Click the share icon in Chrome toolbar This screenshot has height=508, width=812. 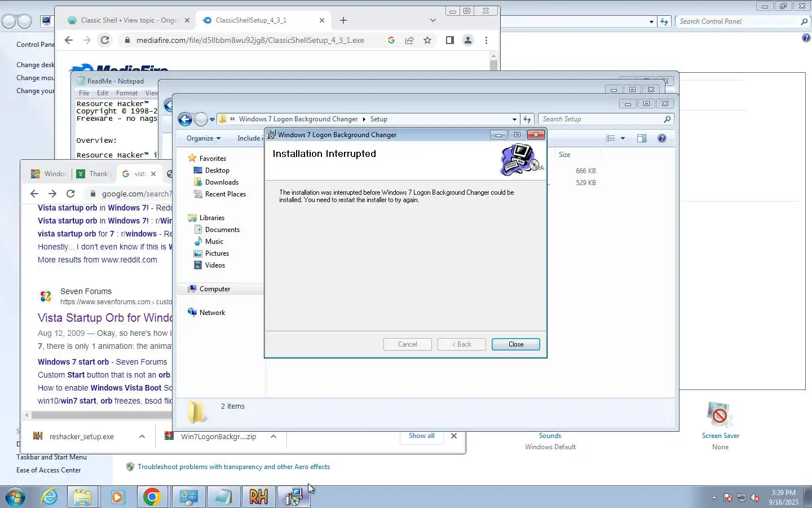click(409, 40)
